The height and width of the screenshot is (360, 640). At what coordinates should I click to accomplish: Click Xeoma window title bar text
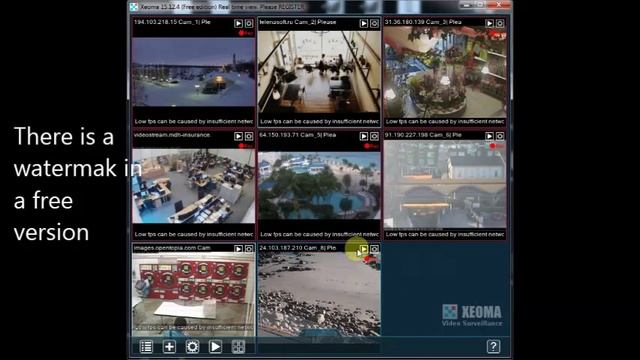point(222,7)
